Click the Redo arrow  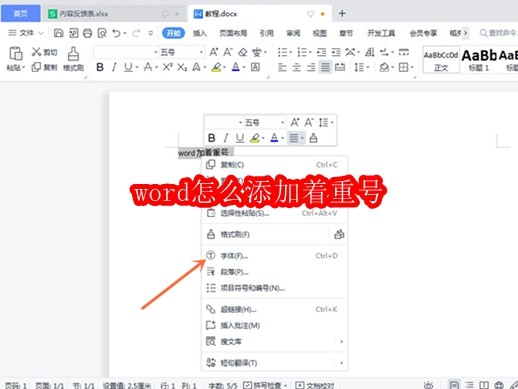136,33
